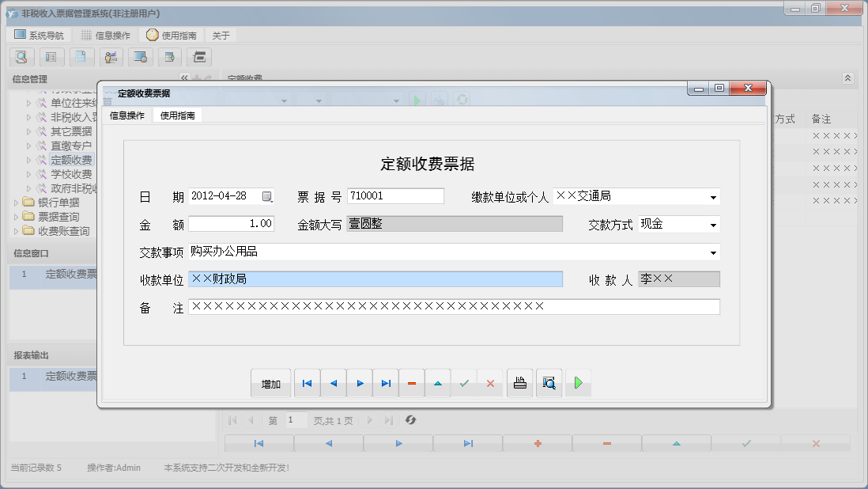The width and height of the screenshot is (868, 489).
Task: Click the 增加 add record button
Action: [x=271, y=382]
